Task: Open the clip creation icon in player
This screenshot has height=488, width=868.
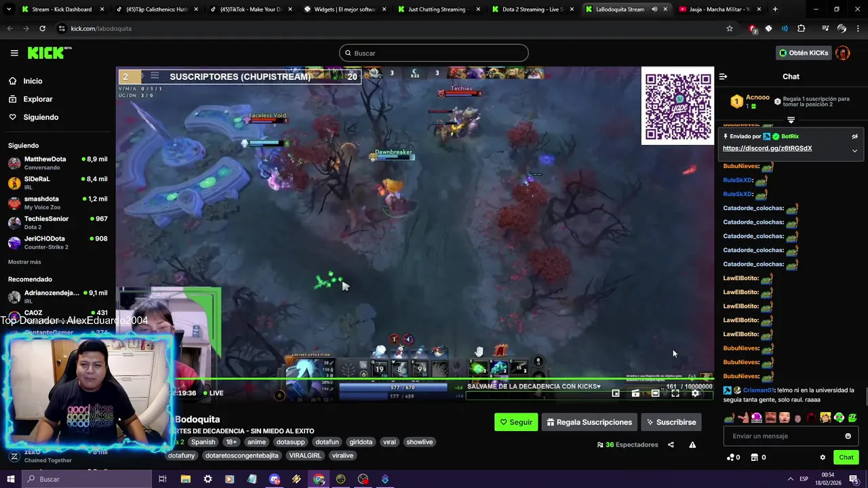Action: click(x=635, y=393)
